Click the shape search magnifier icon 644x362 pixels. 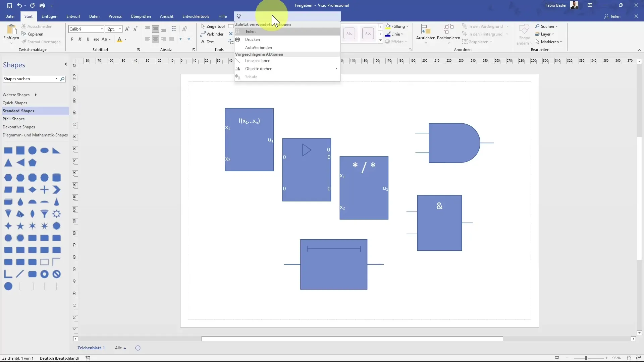pyautogui.click(x=62, y=79)
